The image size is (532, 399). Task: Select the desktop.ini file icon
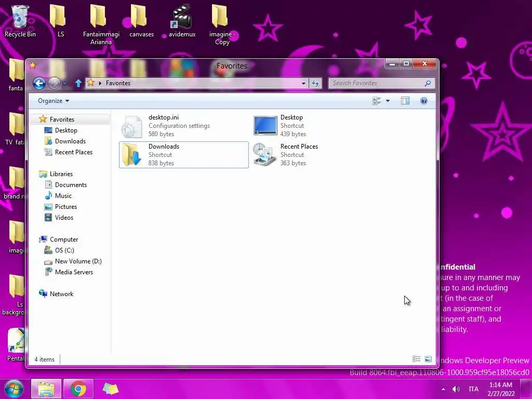(x=131, y=126)
